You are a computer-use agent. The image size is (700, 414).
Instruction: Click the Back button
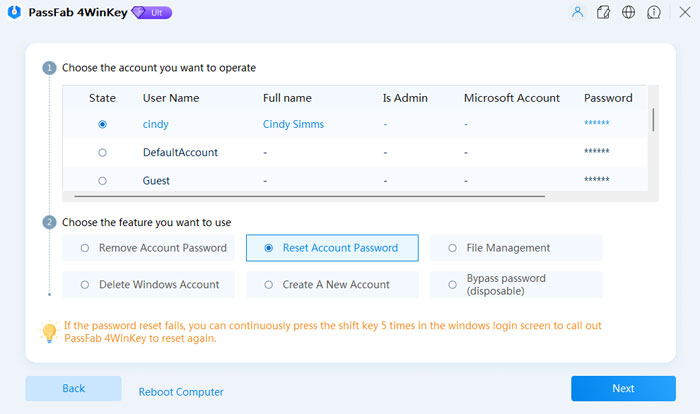click(73, 388)
